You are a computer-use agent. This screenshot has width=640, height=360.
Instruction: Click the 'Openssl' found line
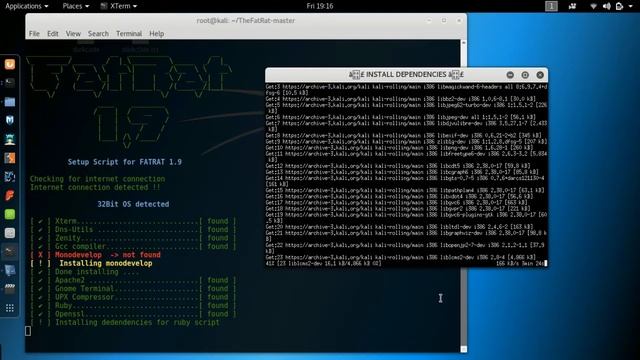pyautogui.click(x=133, y=314)
